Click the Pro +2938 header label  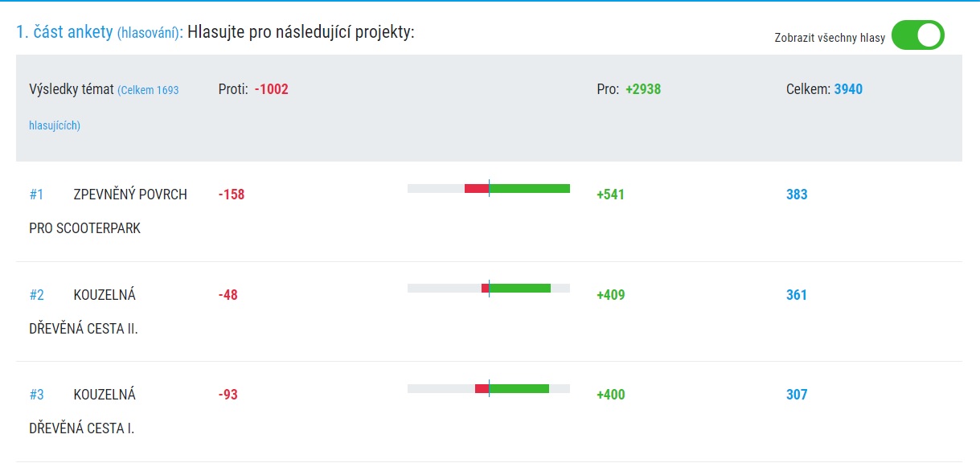coord(629,89)
